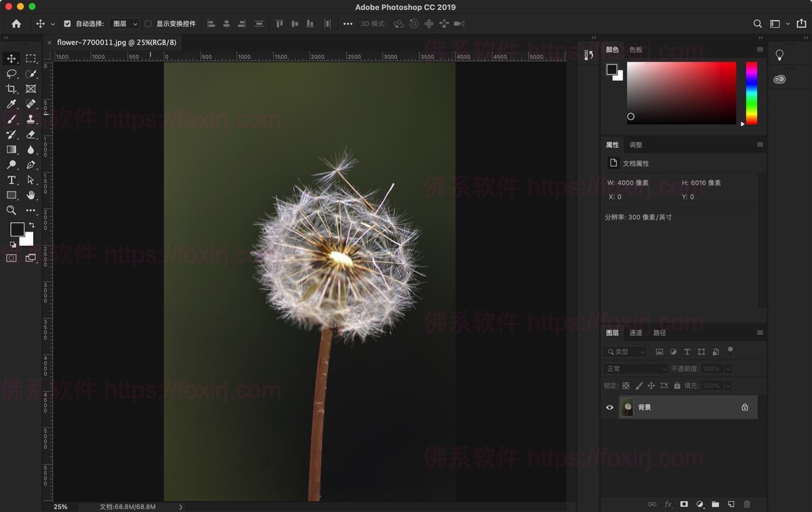Image resolution: width=812 pixels, height=512 pixels.
Task: Switch to the 通道 tab
Action: (635, 333)
